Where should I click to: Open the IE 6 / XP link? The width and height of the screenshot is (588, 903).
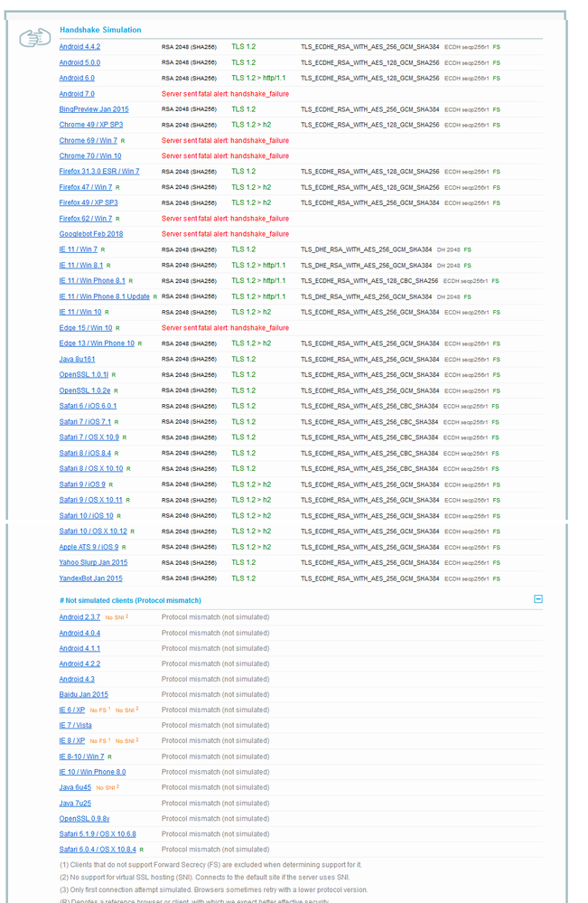(x=72, y=710)
